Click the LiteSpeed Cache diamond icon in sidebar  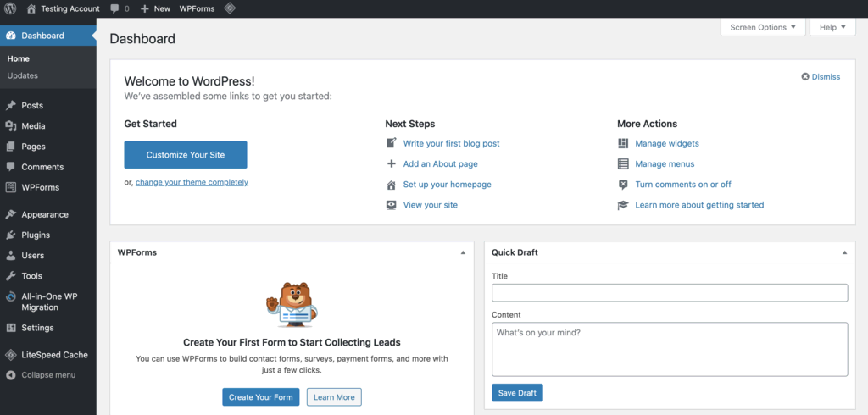[x=11, y=355]
